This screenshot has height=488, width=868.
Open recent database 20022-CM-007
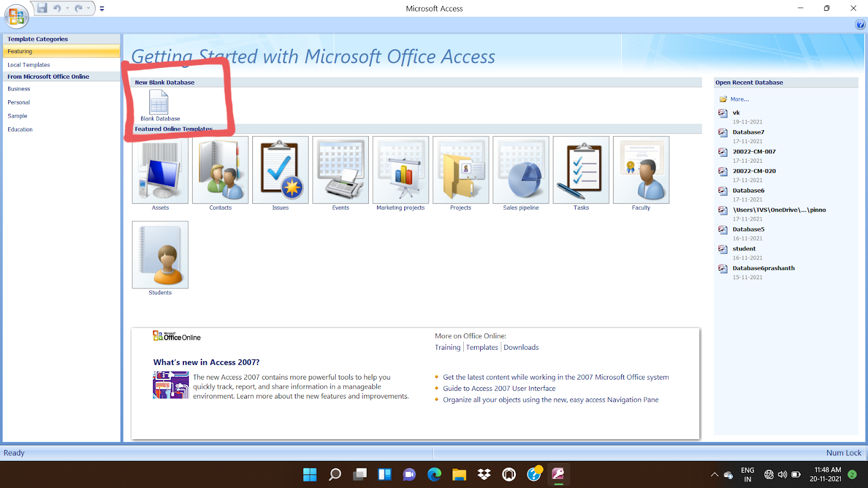(x=754, y=152)
